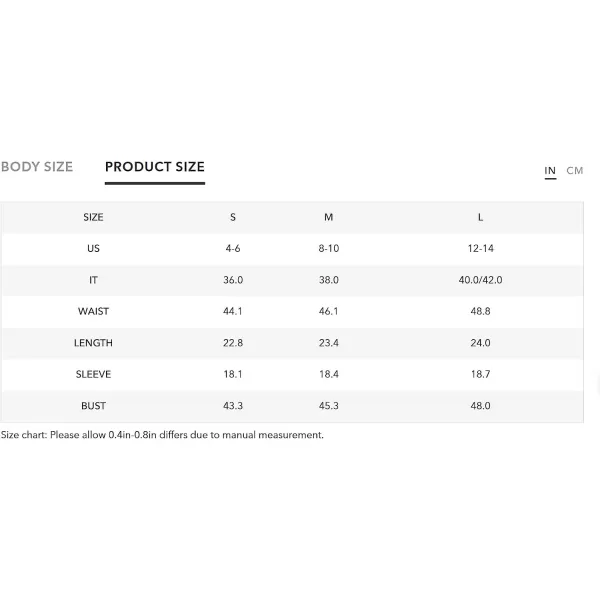Screen dimensions: 600x600
Task: Click the SIZE column header
Action: point(93,217)
